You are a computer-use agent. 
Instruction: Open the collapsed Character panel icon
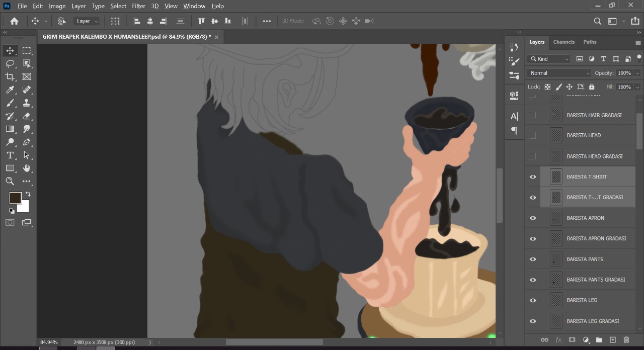coord(514,116)
